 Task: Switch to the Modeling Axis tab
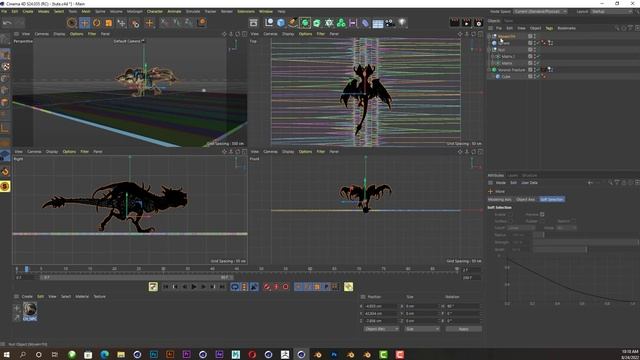click(500, 200)
